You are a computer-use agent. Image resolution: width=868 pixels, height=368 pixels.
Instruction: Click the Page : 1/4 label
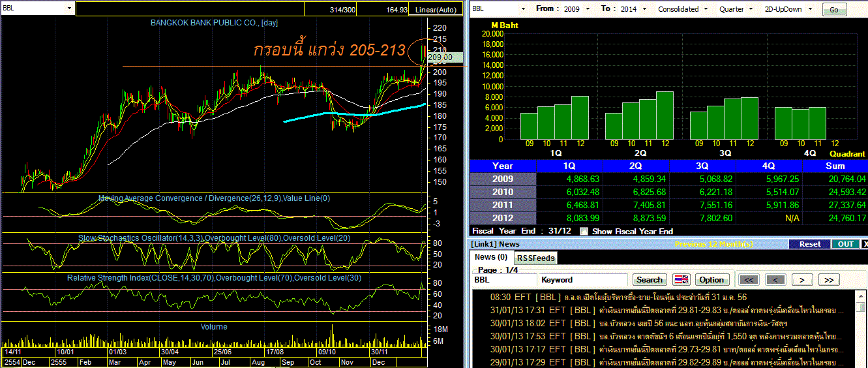pos(498,269)
